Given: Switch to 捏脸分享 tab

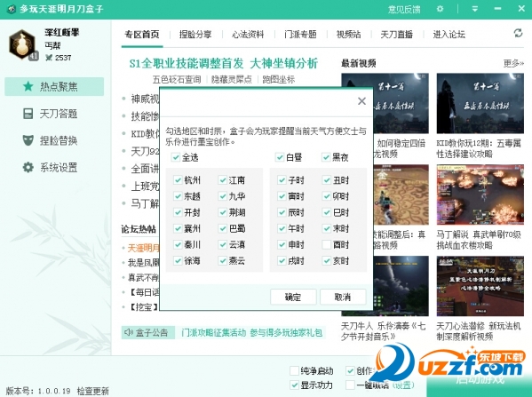Looking at the screenshot, I should pos(195,35).
